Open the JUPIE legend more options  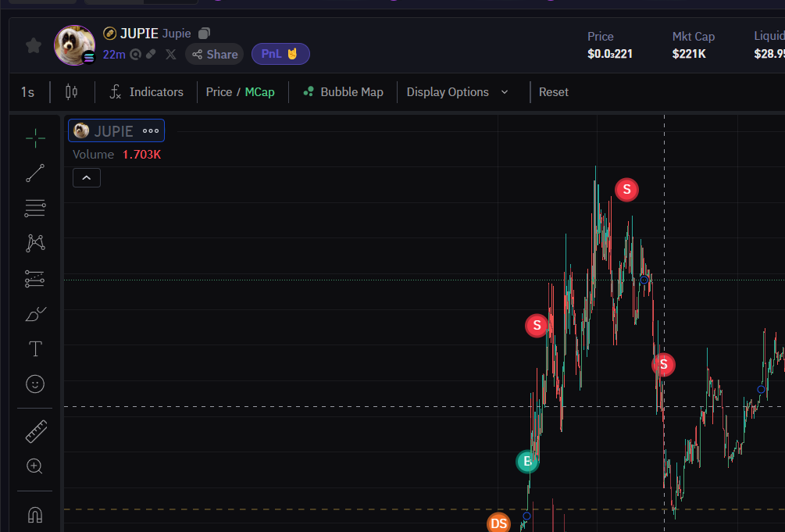(151, 130)
